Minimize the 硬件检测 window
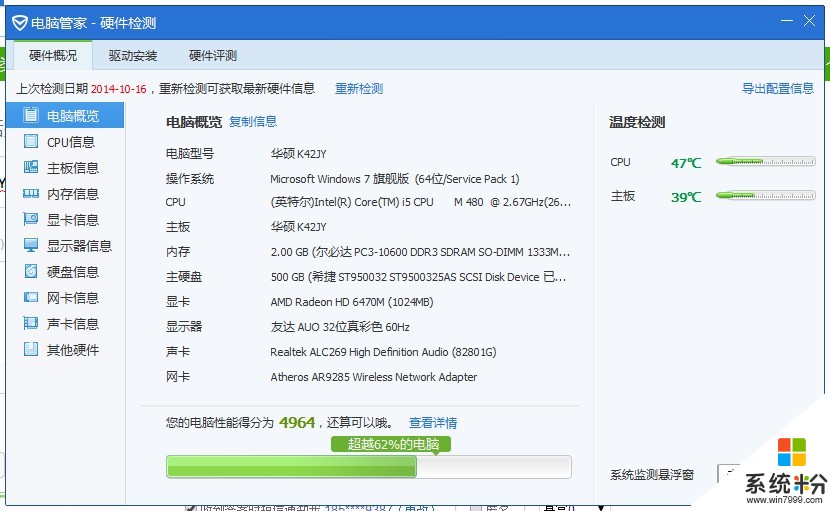The height and width of the screenshot is (511, 830). [x=787, y=21]
